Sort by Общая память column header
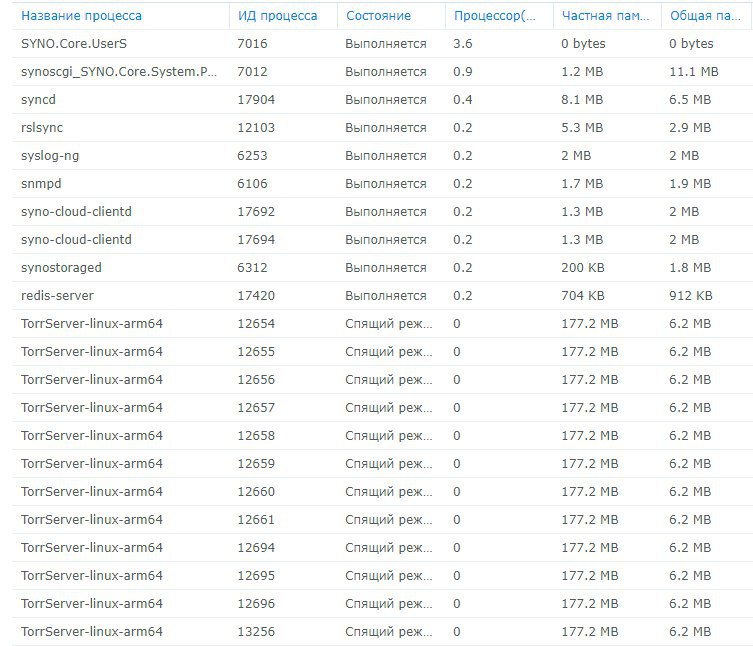This screenshot has width=753, height=646. pyautogui.click(x=705, y=16)
